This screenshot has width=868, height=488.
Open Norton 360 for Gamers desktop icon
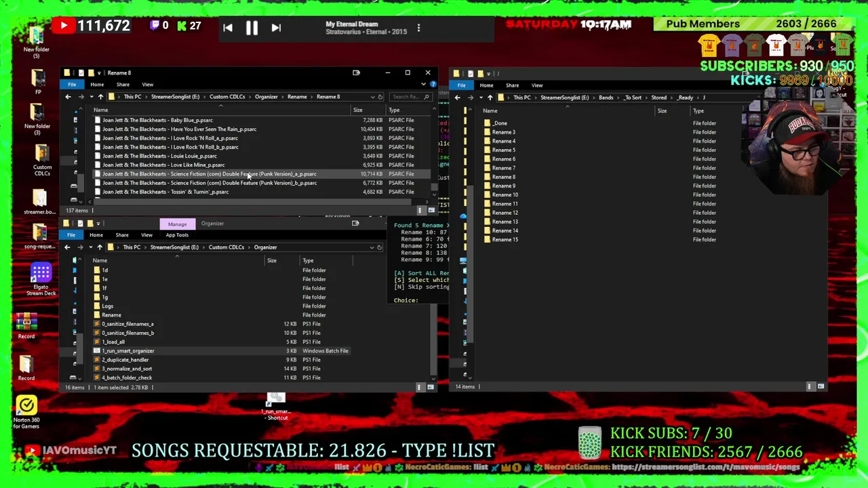point(26,412)
